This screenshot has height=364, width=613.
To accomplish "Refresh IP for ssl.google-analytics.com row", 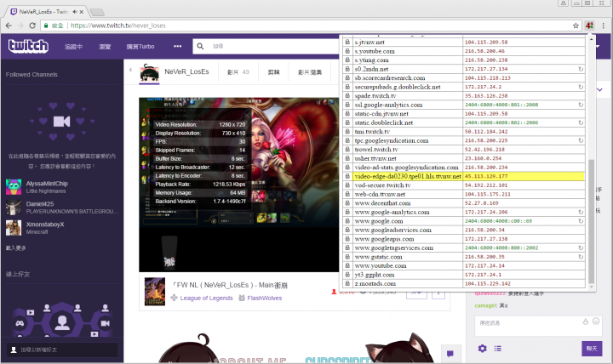I will pyautogui.click(x=581, y=105).
